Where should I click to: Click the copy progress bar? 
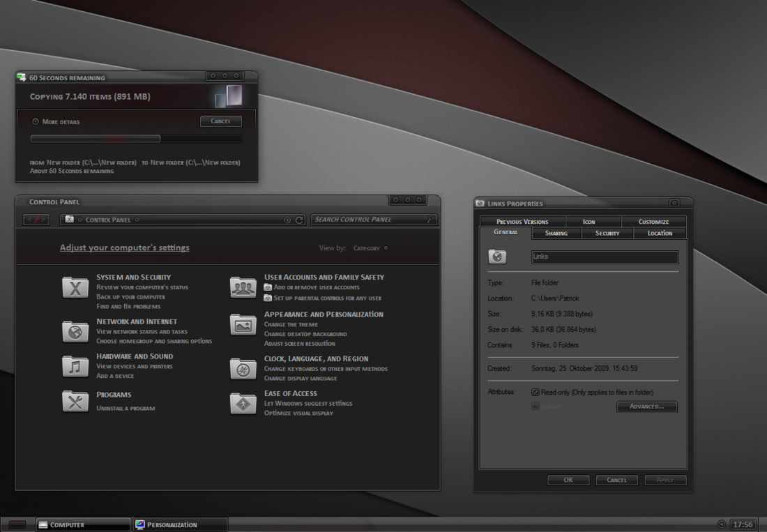tap(137, 139)
